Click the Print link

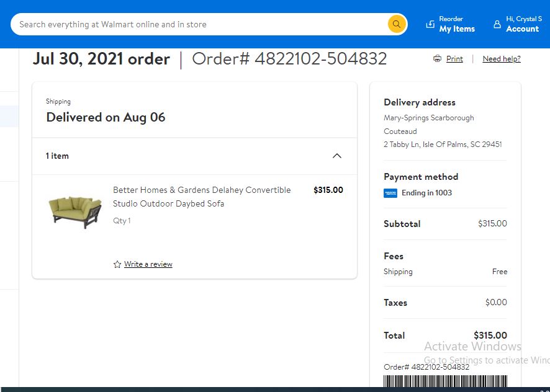tap(454, 59)
